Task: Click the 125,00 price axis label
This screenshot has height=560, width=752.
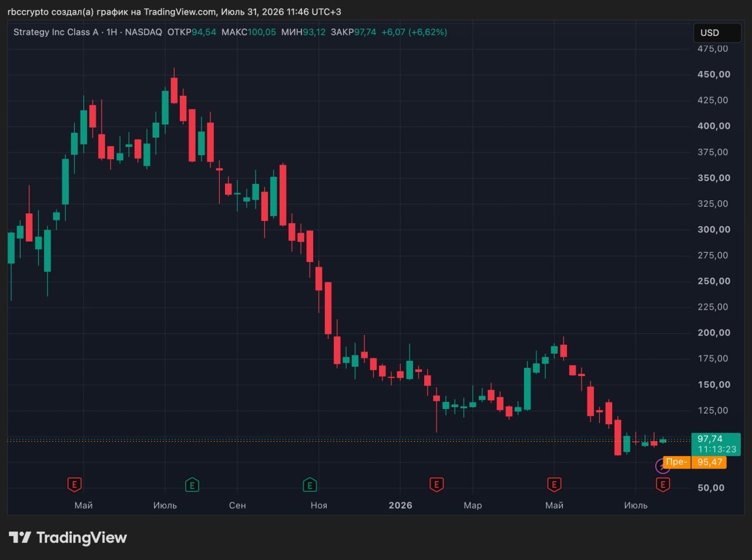Action: coord(714,411)
